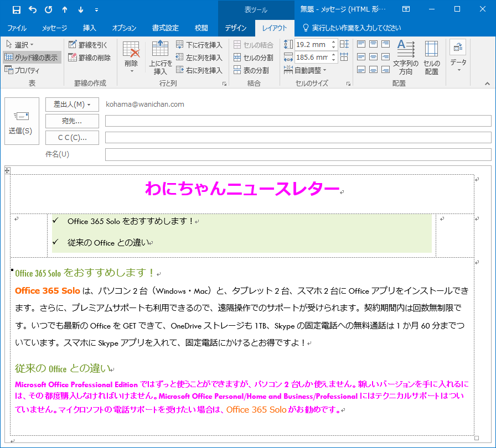Click the redo arrow icon
Viewport: 496px width, 448px height.
click(48, 10)
